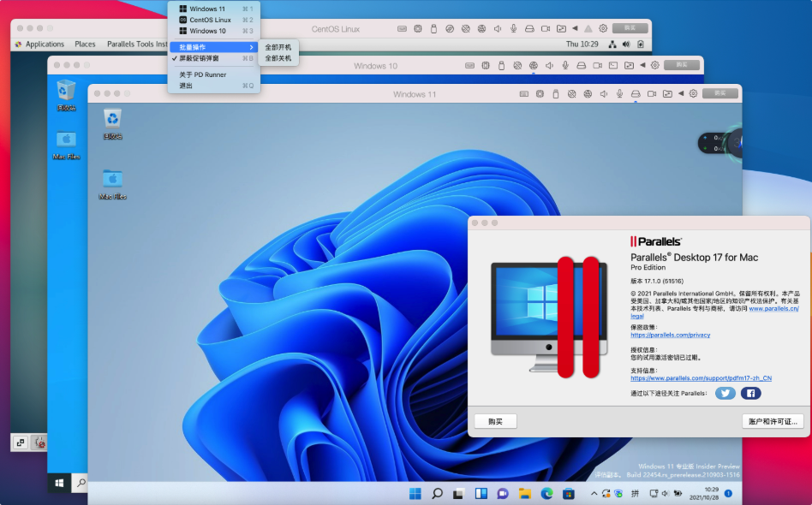This screenshot has width=812, height=505.
Task: Open Mac Files folder on Windows 11 desktop
Action: (x=112, y=184)
